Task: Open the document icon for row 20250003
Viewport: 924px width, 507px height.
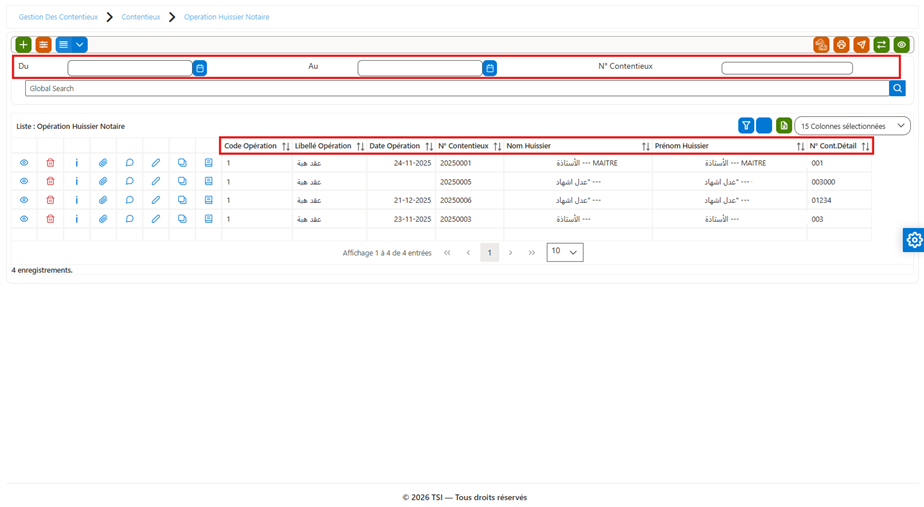Action: [x=209, y=219]
